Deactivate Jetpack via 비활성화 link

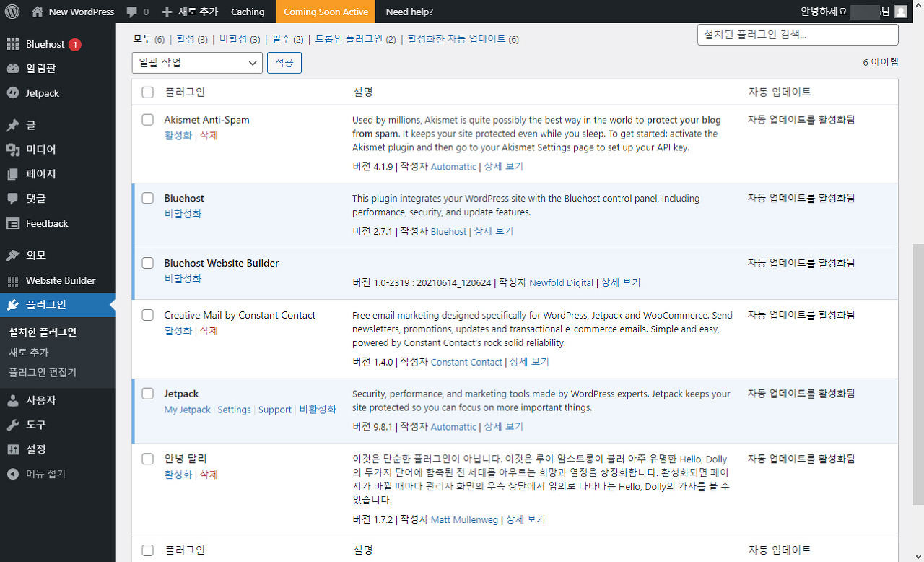318,410
